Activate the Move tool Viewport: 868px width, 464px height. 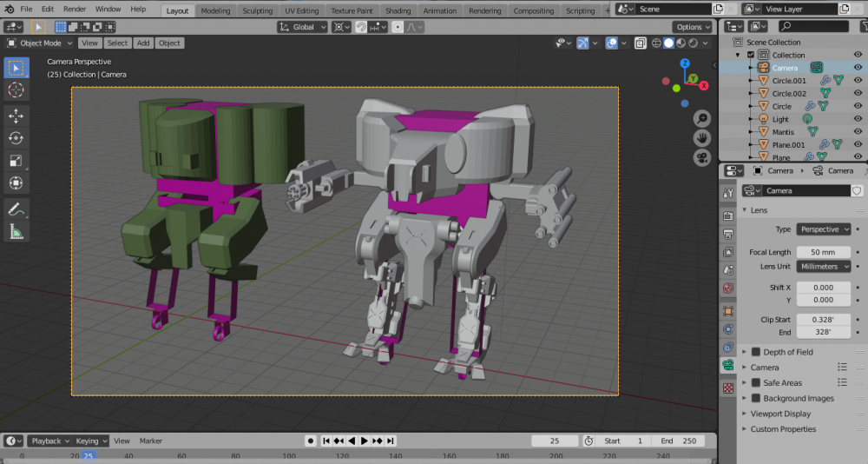tap(16, 116)
